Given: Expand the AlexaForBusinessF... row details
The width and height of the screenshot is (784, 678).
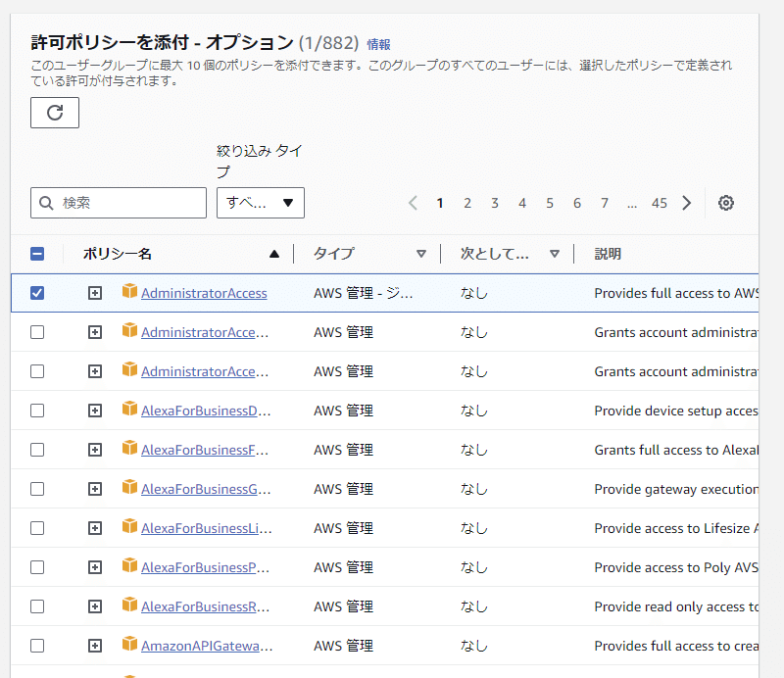Looking at the screenshot, I should click(x=95, y=450).
